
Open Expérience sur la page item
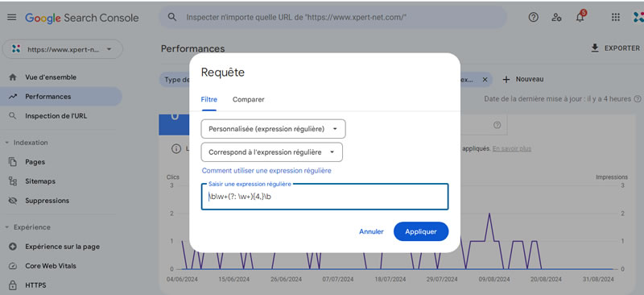(x=62, y=247)
